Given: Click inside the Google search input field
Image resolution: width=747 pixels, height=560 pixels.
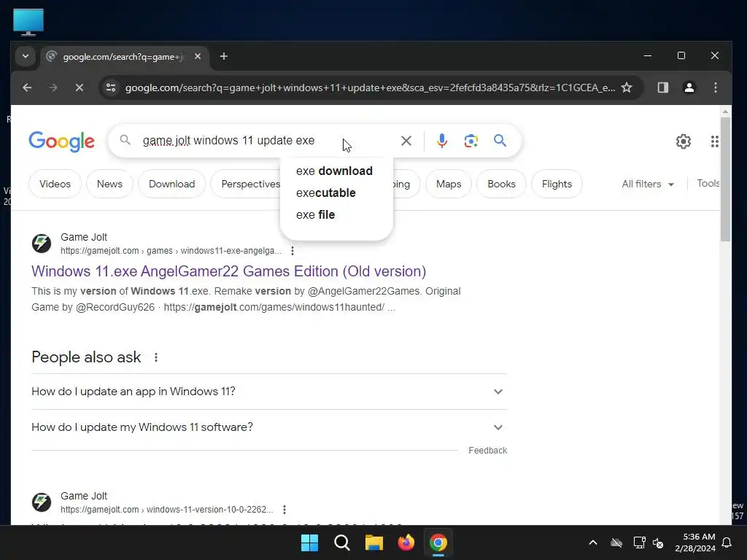Looking at the screenshot, I should (x=267, y=141).
